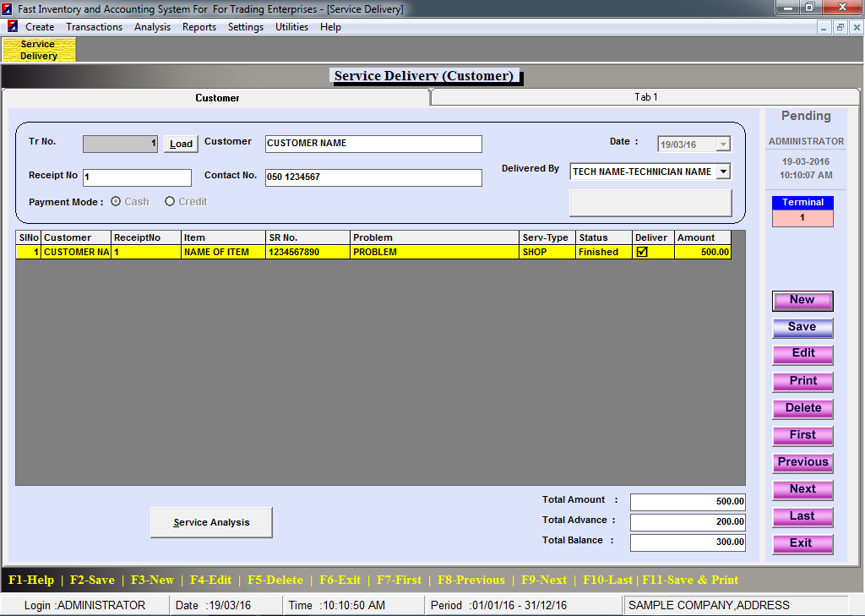
Task: Open the Utilities menu
Action: 291,27
